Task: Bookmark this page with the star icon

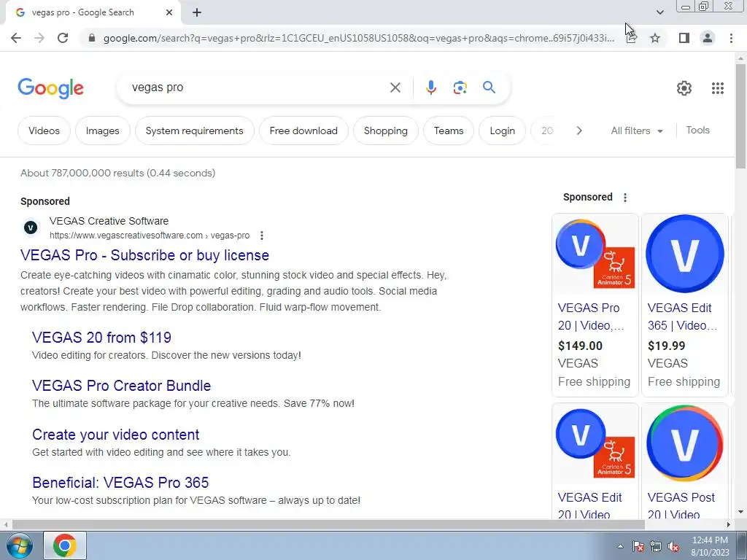Action: (655, 38)
